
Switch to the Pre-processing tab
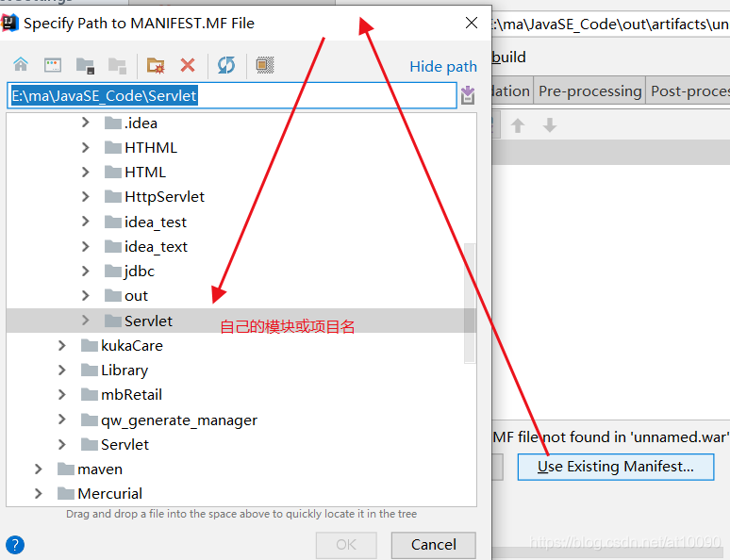(589, 91)
